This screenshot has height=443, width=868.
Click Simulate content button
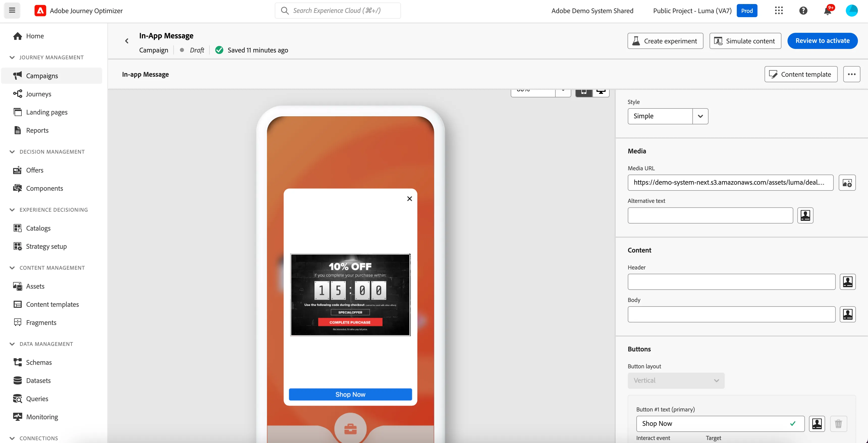point(745,41)
